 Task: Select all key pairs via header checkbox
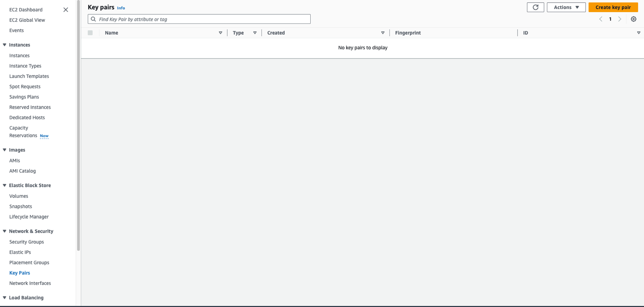(x=90, y=32)
